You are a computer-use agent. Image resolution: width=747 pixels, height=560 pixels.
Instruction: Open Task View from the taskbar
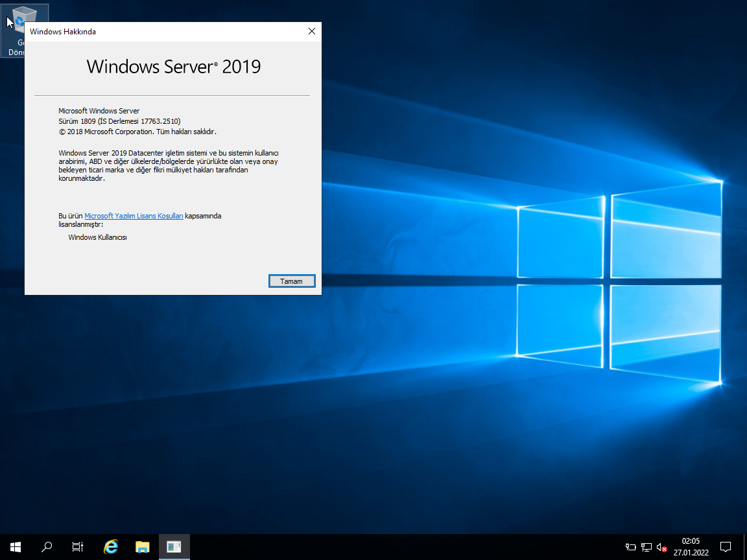click(78, 546)
